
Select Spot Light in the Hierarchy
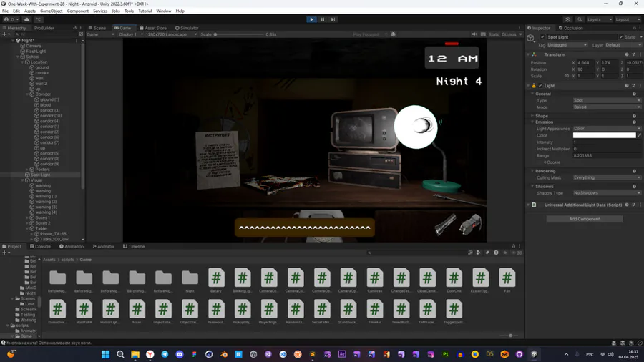click(x=40, y=175)
